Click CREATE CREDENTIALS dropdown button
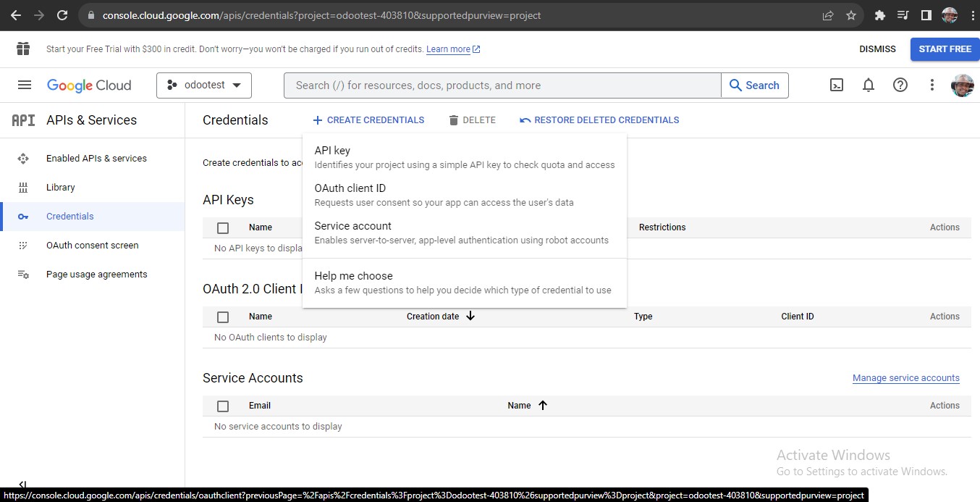The width and height of the screenshot is (980, 502). [x=368, y=120]
